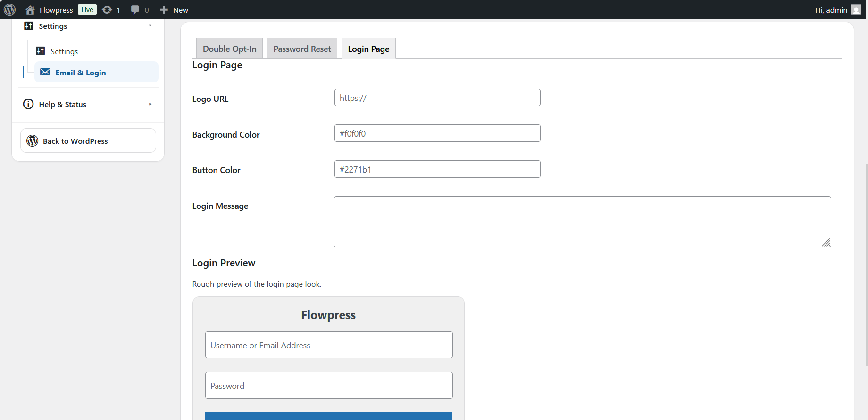This screenshot has width=868, height=420.
Task: Click the blue preview login button
Action: click(328, 416)
